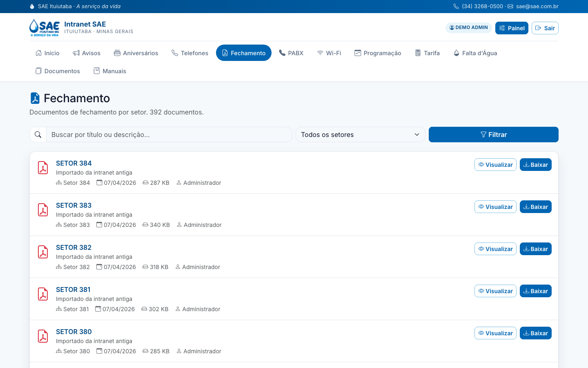Baixar the SETOR 382 document
Viewport: 588px width, 368px height.
(536, 249)
